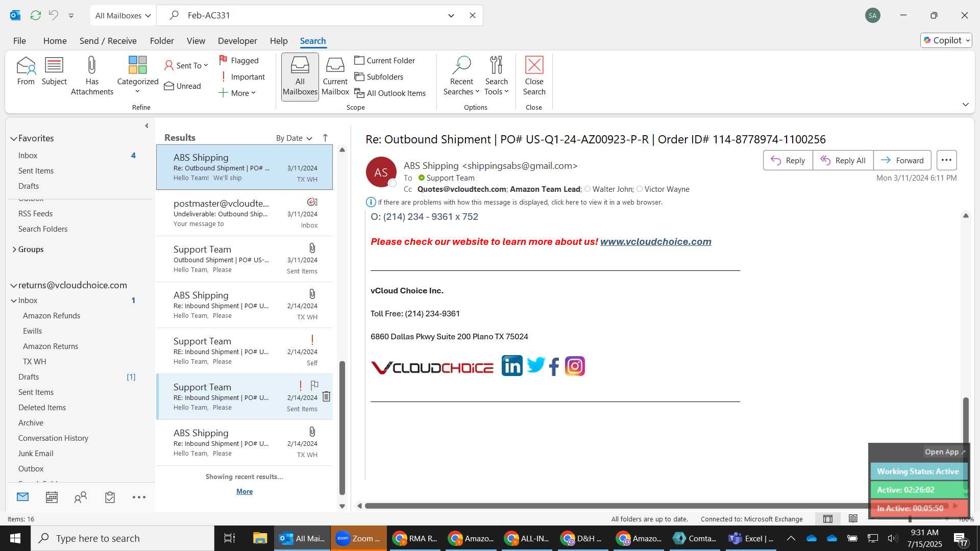The image size is (980, 551).
Task: Clear the search box with X
Action: (x=473, y=15)
